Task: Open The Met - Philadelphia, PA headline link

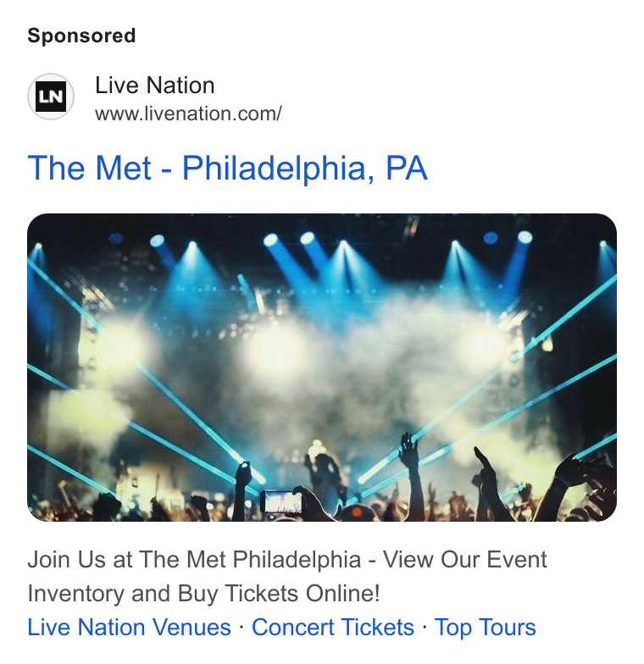Action: 227,168
